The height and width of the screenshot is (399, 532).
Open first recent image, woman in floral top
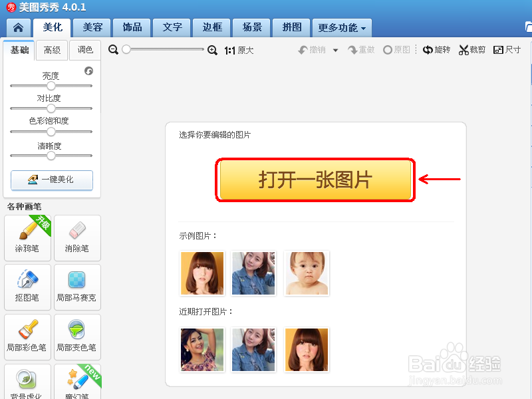point(202,350)
